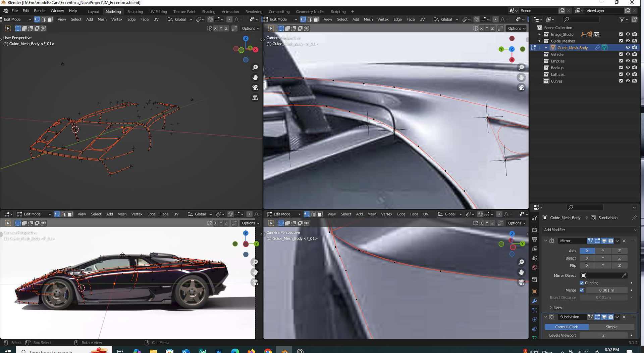
Task: Switch to the Sculpting workspace tab
Action: [135, 11]
